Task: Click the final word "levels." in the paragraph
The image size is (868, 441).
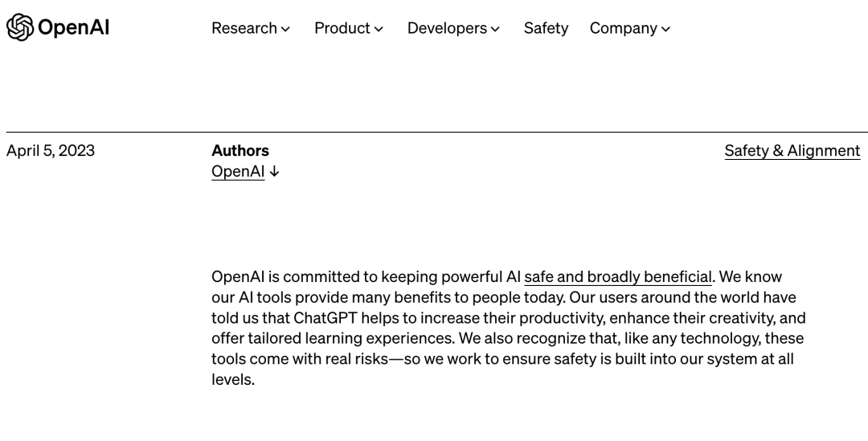Action: pyautogui.click(x=233, y=380)
